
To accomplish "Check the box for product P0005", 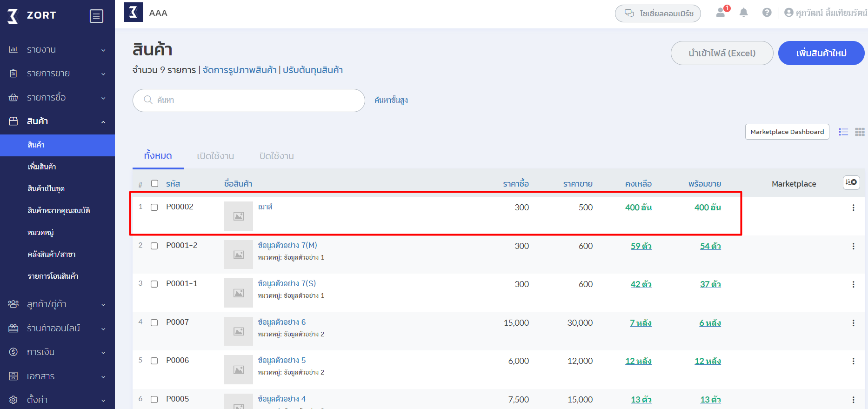I will pyautogui.click(x=154, y=399).
